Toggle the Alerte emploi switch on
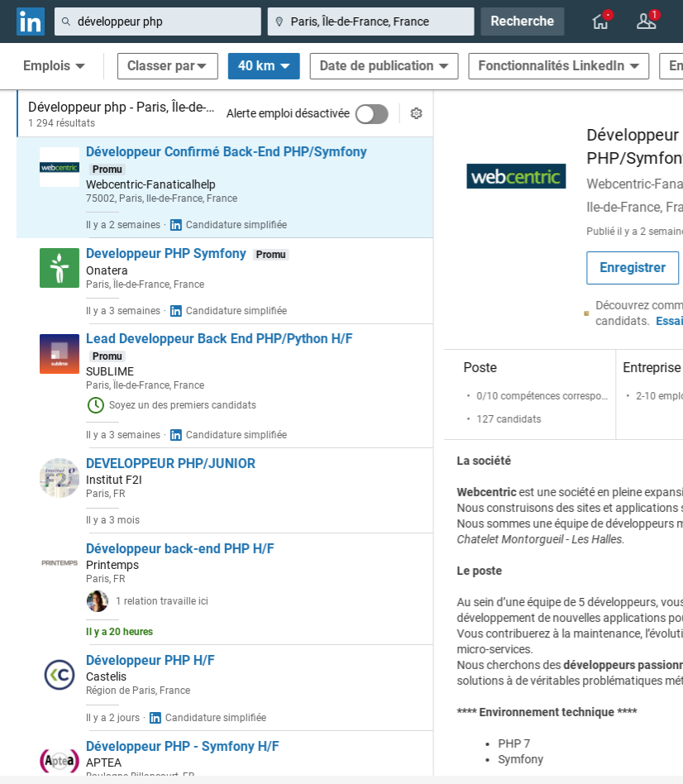 (372, 114)
